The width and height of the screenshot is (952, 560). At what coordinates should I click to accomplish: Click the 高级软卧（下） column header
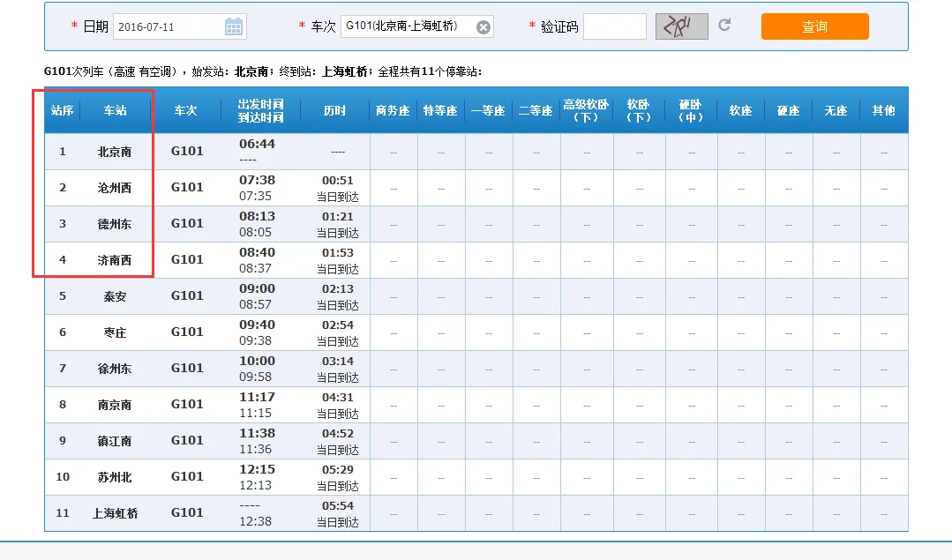click(x=586, y=110)
